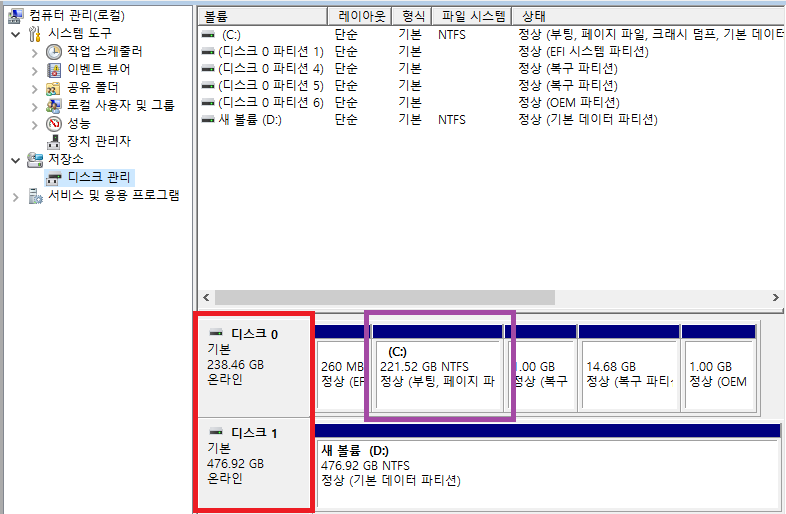Image resolution: width=786 pixels, height=514 pixels.
Task: Click the drive icon beside (C:) in volume list
Action: 208,35
